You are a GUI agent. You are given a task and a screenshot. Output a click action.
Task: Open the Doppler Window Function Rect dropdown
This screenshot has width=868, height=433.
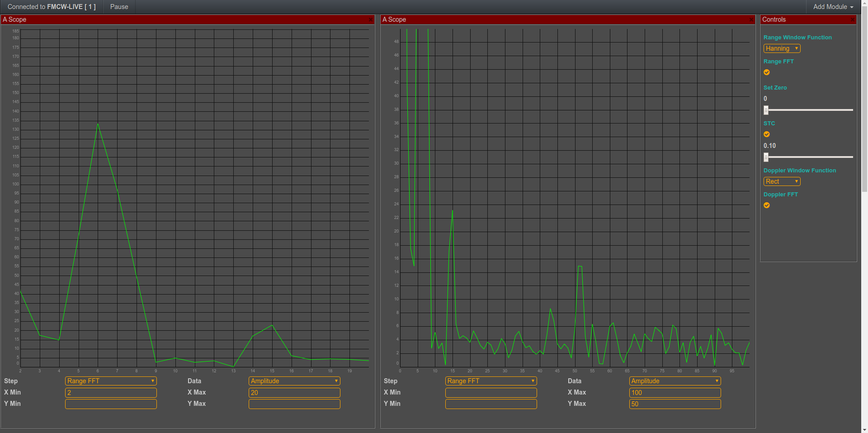[x=782, y=181]
